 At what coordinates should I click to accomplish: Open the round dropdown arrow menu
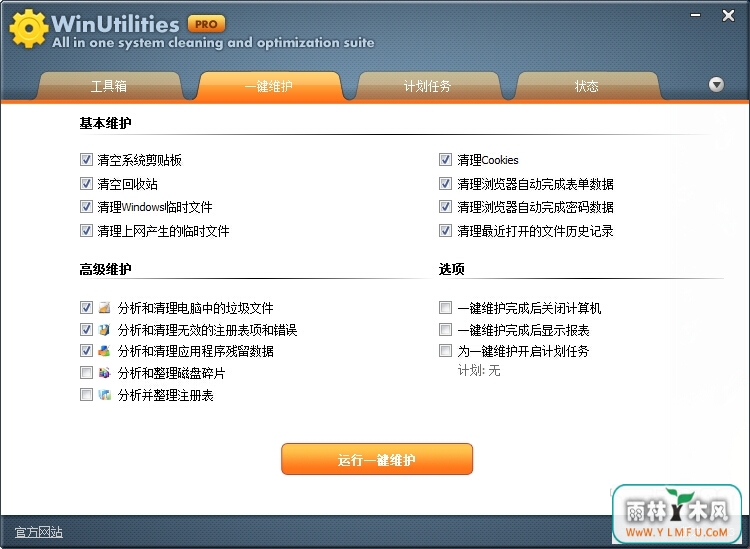(716, 85)
